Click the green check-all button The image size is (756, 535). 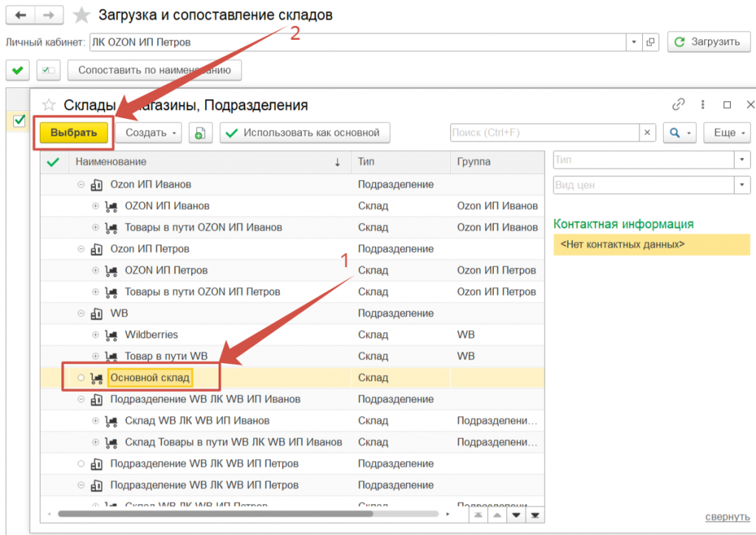click(x=17, y=71)
